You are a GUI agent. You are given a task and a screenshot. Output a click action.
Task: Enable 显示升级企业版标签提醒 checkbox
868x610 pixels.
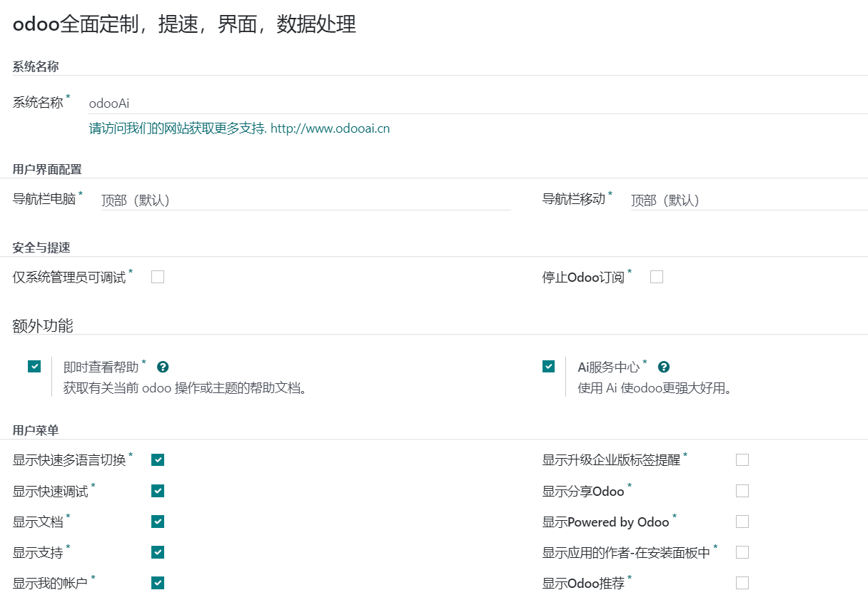pyautogui.click(x=742, y=459)
